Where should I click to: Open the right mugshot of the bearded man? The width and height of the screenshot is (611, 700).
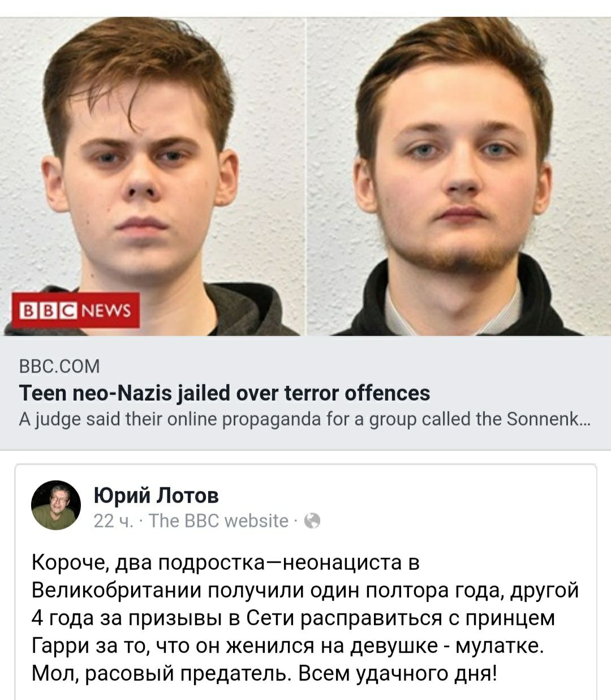coord(459,177)
